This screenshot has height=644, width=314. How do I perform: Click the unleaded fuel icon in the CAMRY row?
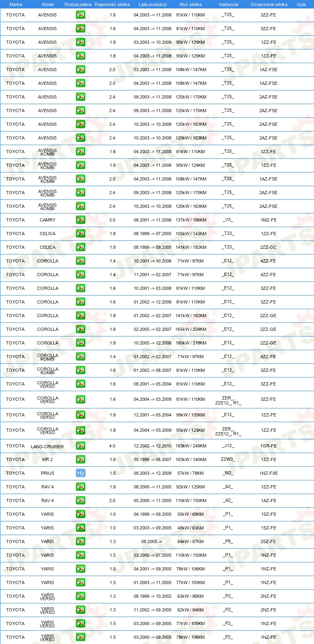[x=81, y=220]
